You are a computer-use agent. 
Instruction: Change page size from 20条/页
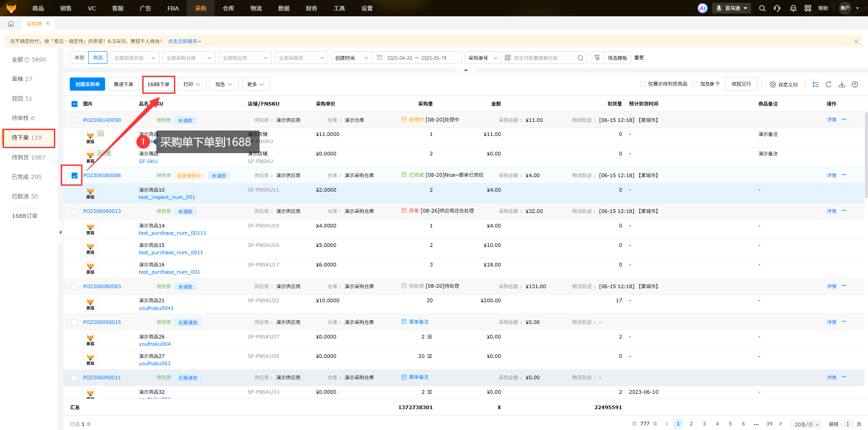(x=807, y=425)
